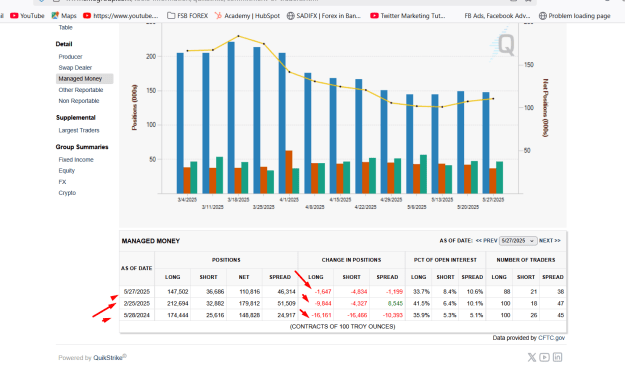Click the PCT OF OPEN INTEREST header

pyautogui.click(x=445, y=260)
